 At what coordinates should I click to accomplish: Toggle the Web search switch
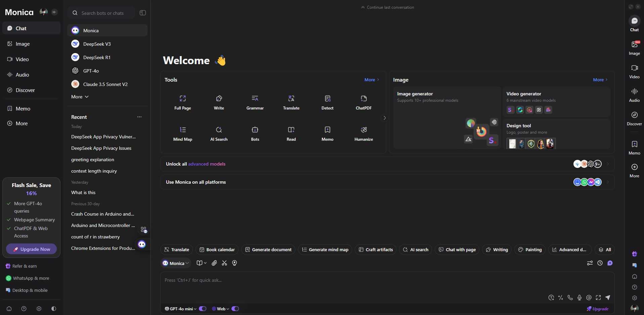click(x=235, y=309)
